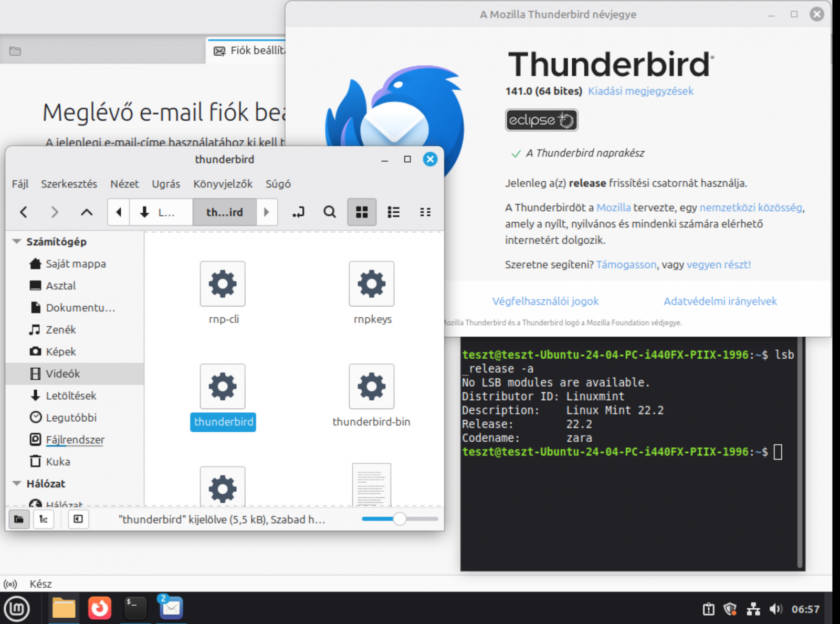Switch to list view

pyautogui.click(x=393, y=212)
